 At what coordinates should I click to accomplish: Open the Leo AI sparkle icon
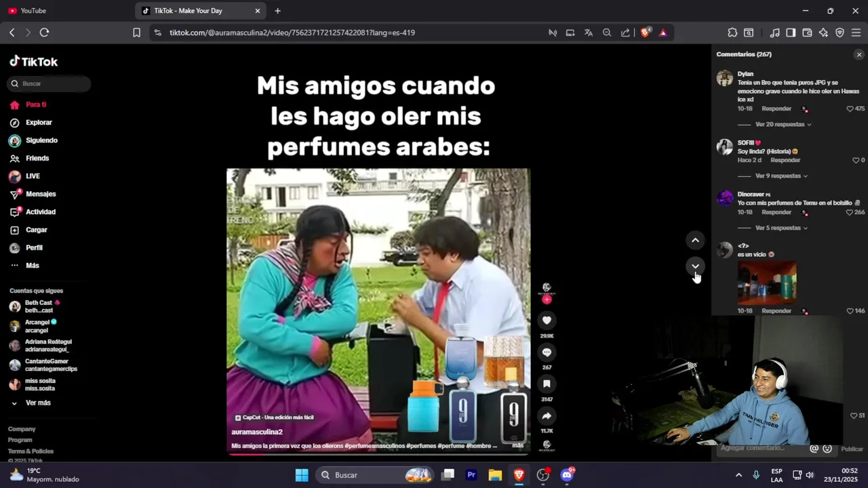click(823, 33)
